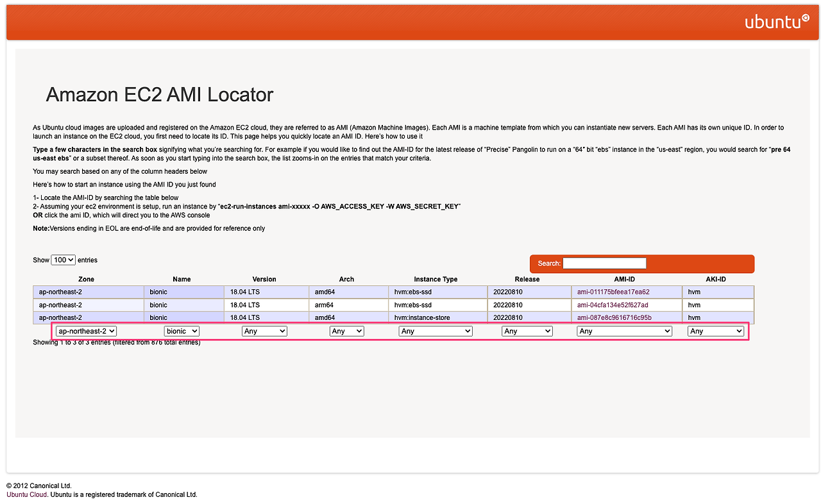Sort the table by Release column
The height and width of the screenshot is (504, 821).
tap(527, 279)
